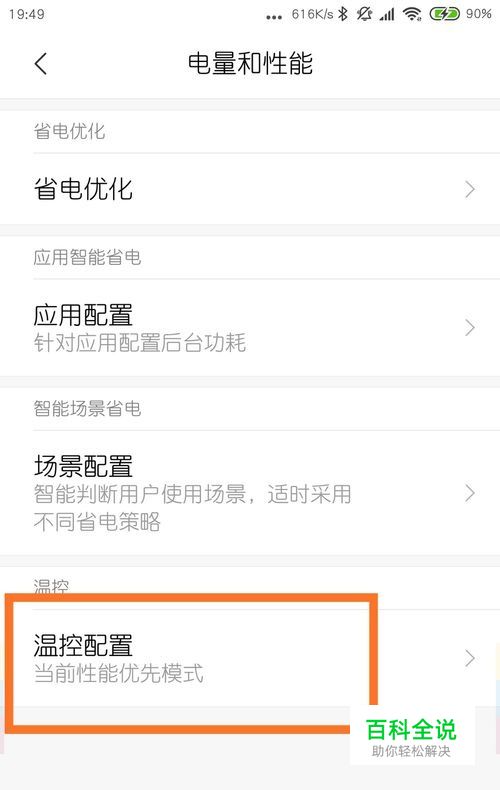Tap the 当前性能优先模式 subtitle text

(118, 674)
